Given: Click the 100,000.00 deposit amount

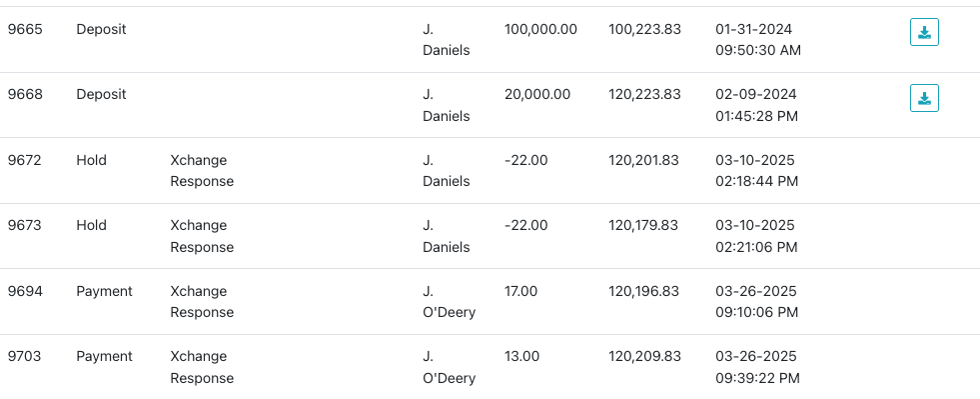Looking at the screenshot, I should tap(540, 29).
